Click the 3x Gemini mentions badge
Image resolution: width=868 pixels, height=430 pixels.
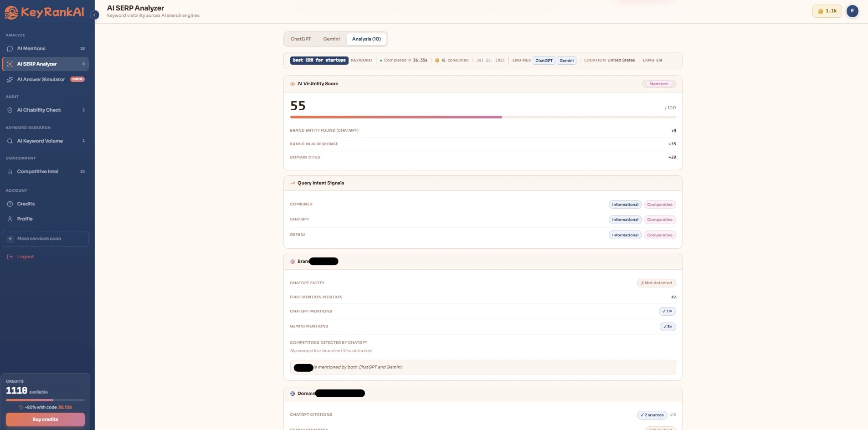(668, 327)
